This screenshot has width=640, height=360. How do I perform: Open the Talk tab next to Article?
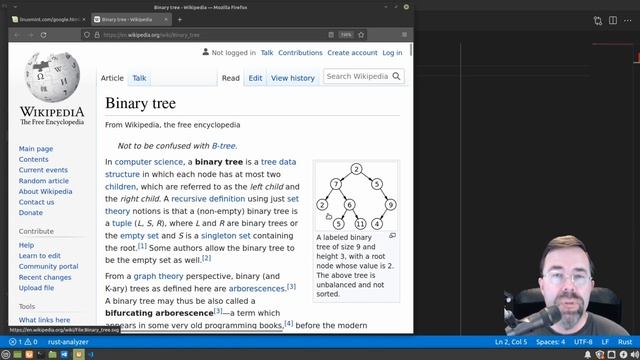(x=139, y=78)
